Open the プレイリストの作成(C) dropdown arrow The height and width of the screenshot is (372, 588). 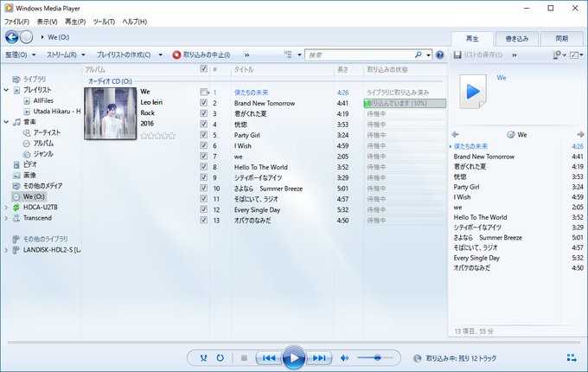point(161,55)
